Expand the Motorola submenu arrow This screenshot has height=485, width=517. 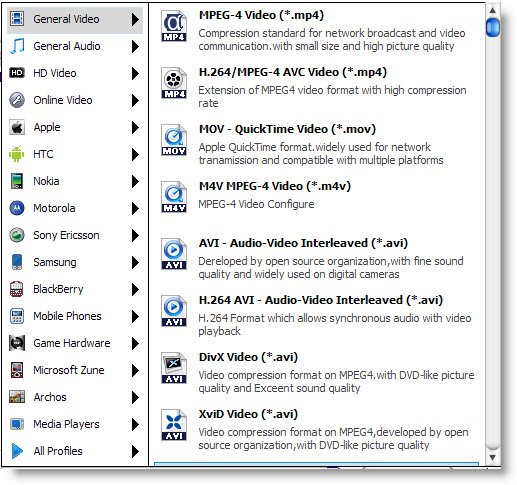coord(135,208)
